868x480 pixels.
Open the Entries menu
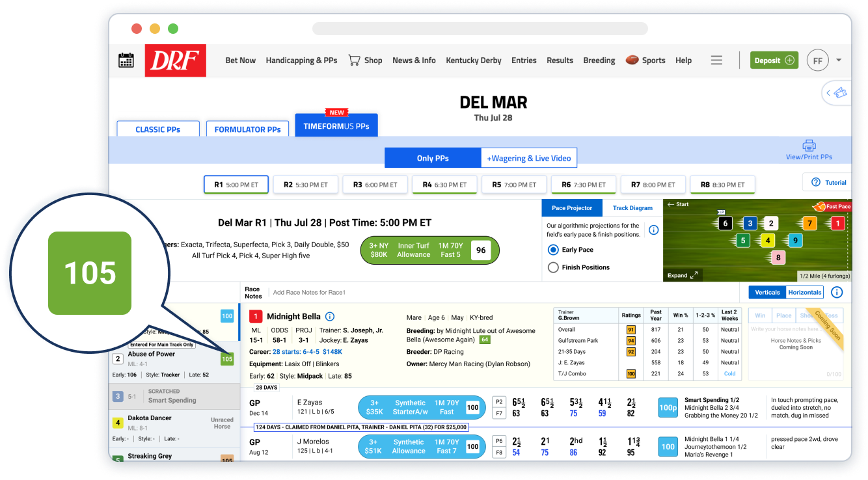[x=524, y=60]
